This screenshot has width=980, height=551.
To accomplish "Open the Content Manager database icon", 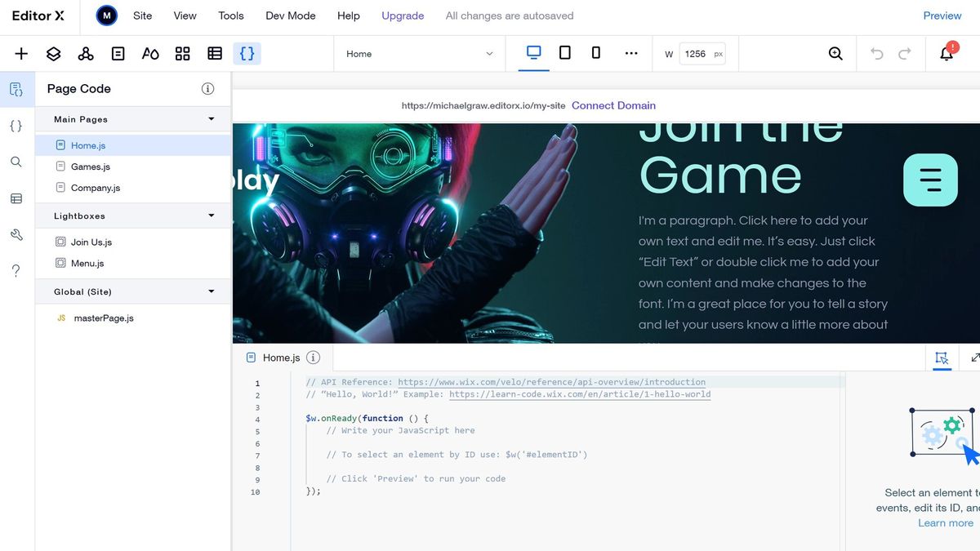I will (x=16, y=198).
